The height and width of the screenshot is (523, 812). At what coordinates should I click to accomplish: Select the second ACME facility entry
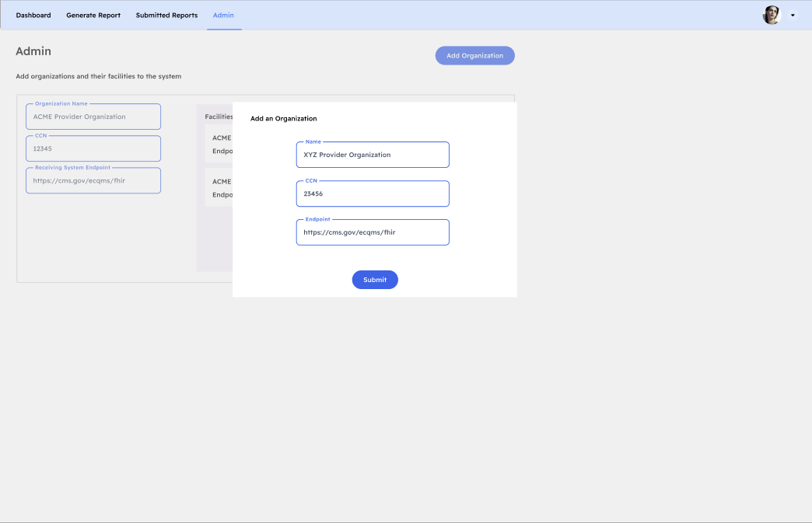coord(220,188)
